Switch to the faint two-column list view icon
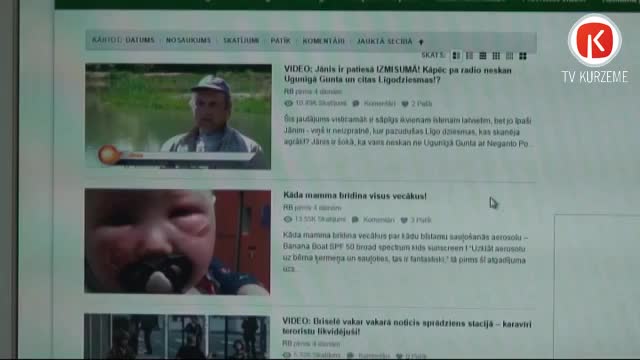 pyautogui.click(x=469, y=56)
